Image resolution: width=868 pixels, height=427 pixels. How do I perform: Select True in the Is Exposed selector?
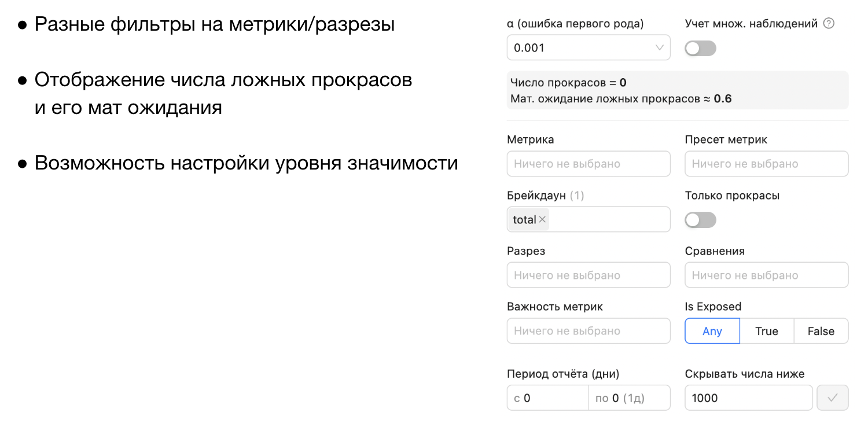coord(767,330)
